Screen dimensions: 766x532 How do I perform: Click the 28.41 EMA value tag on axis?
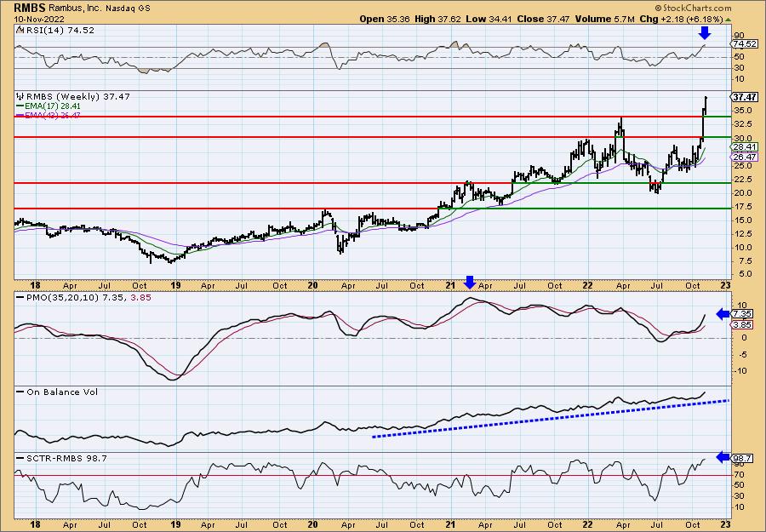tap(745, 147)
